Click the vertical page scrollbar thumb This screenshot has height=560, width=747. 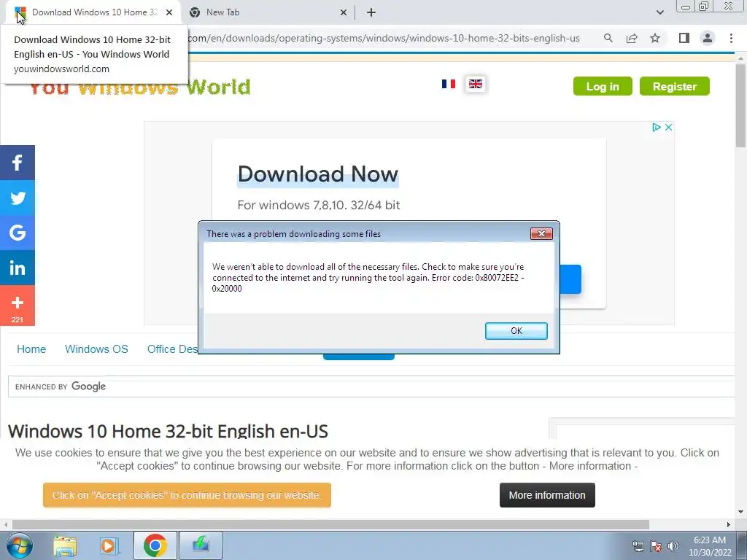point(740,106)
